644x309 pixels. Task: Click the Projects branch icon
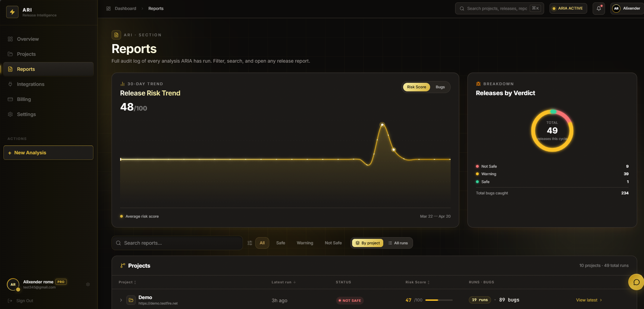click(x=123, y=266)
